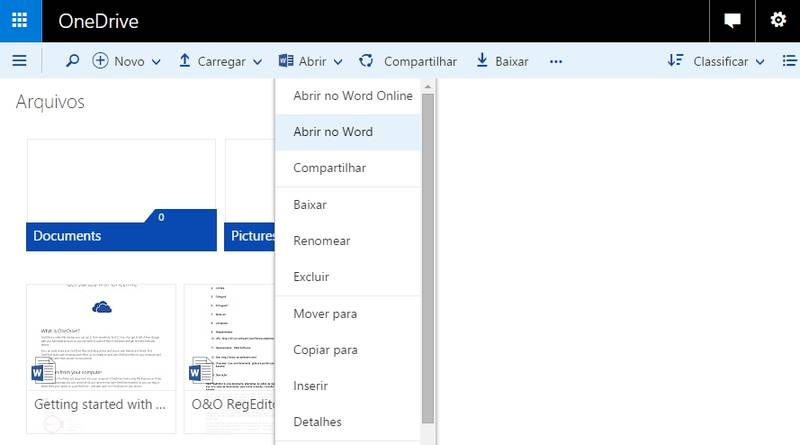Select Mover para menu entry
Screen dimensions: 800x445
pyautogui.click(x=348, y=314)
